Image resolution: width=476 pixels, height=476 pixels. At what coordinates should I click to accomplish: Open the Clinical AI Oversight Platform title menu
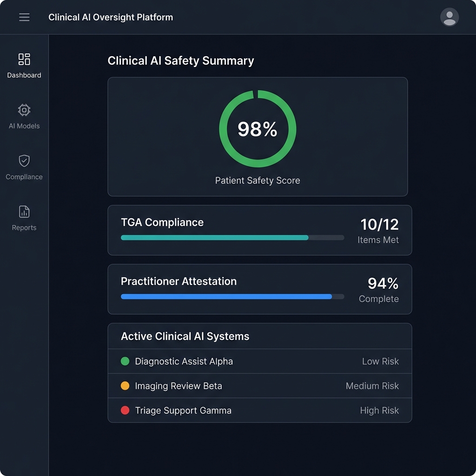point(110,17)
